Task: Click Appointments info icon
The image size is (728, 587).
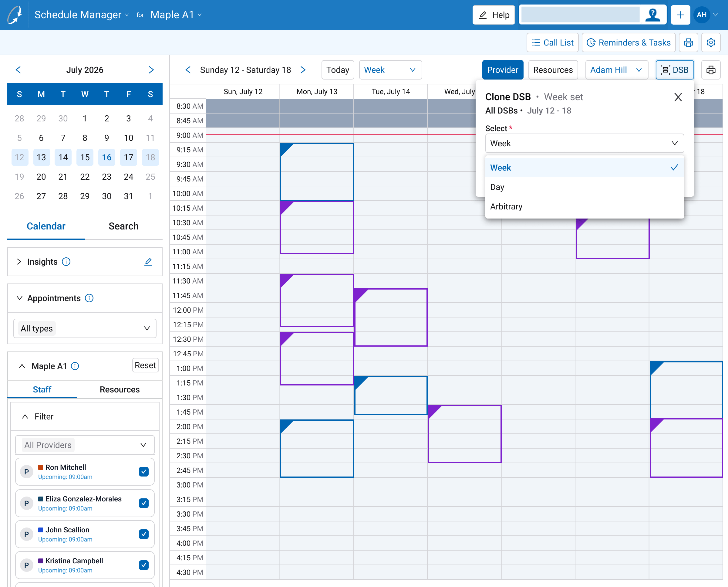Action: (89, 298)
